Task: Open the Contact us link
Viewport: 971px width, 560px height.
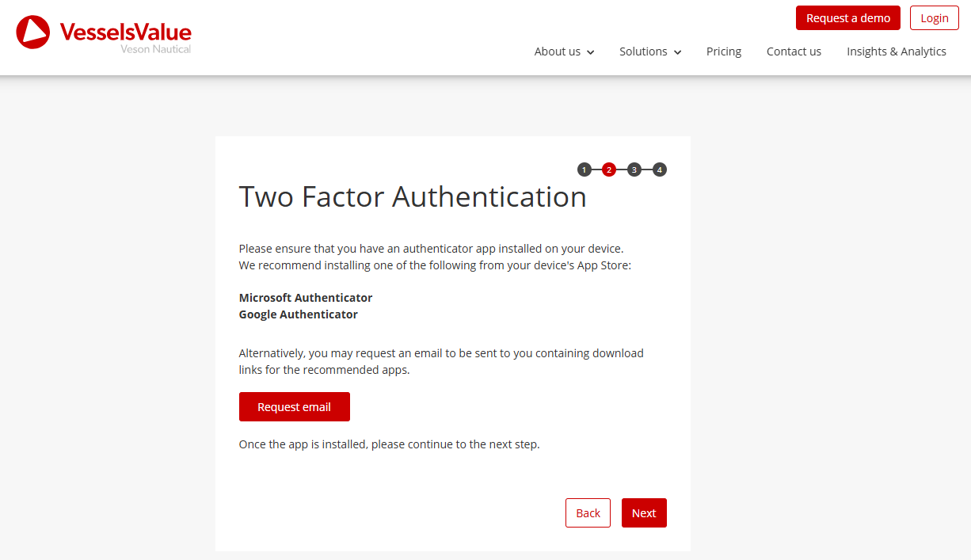Action: (x=794, y=51)
